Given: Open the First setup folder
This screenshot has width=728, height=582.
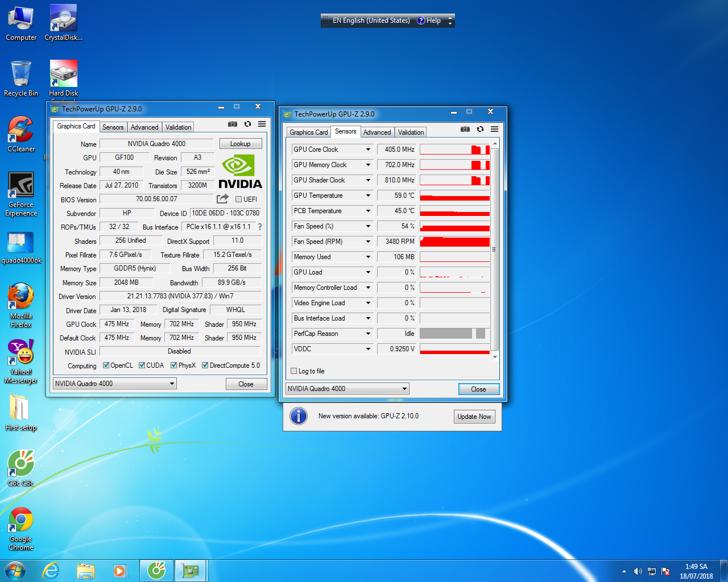Looking at the screenshot, I should 21,412.
